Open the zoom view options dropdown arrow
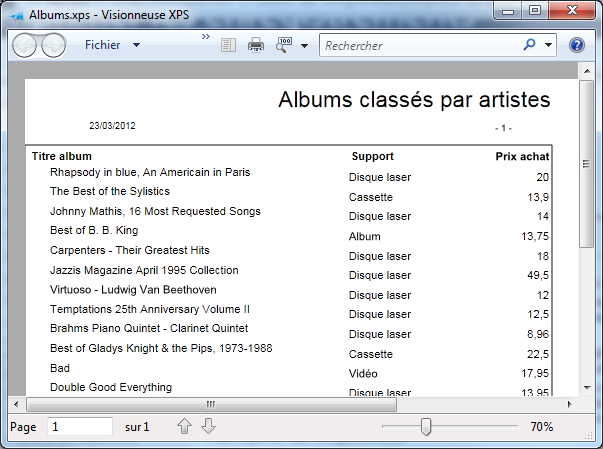 pyautogui.click(x=304, y=46)
